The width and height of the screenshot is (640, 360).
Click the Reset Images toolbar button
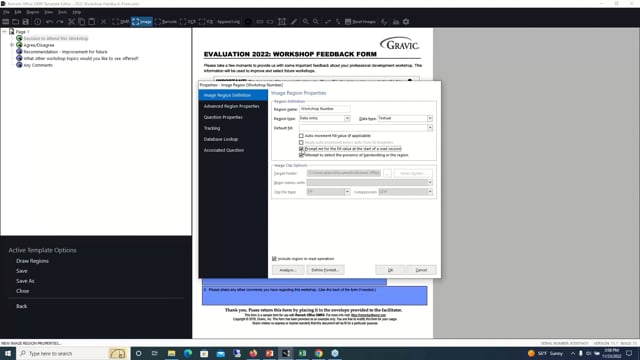[x=360, y=22]
